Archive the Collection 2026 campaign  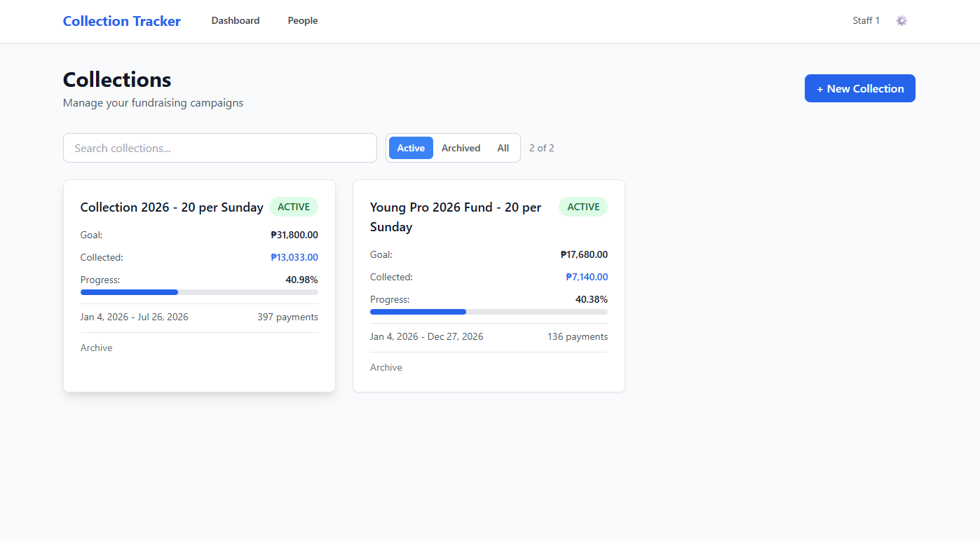(x=97, y=348)
